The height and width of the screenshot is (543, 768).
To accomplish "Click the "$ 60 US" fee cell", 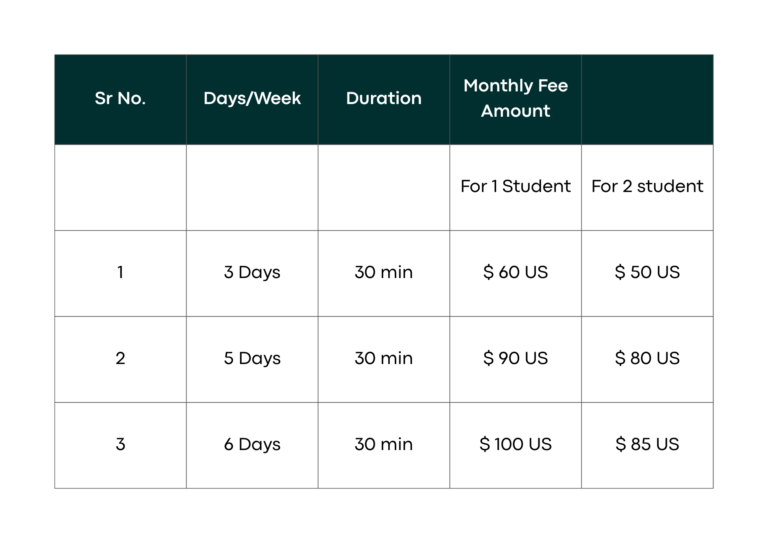I will [x=515, y=272].
